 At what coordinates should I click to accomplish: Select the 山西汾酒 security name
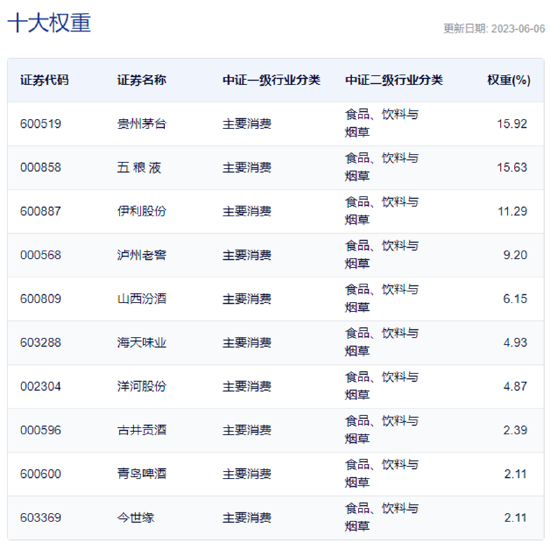click(x=142, y=299)
